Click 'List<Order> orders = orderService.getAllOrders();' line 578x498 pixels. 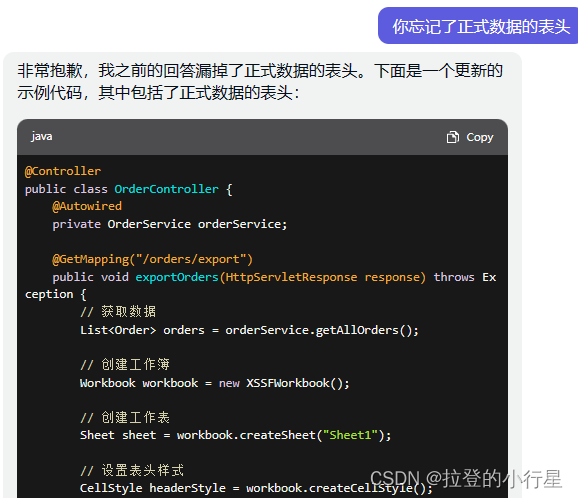point(250,330)
